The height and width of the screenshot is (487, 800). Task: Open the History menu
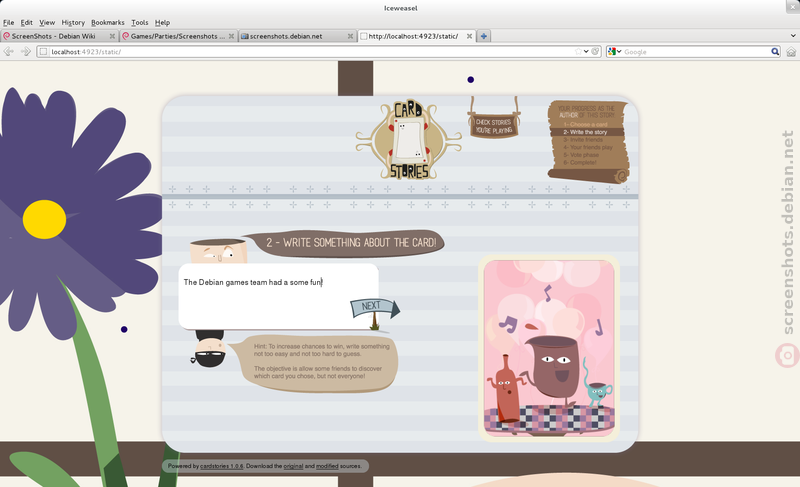(73, 22)
